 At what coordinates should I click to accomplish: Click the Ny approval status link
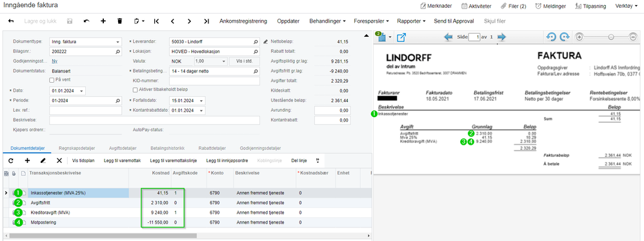click(54, 61)
